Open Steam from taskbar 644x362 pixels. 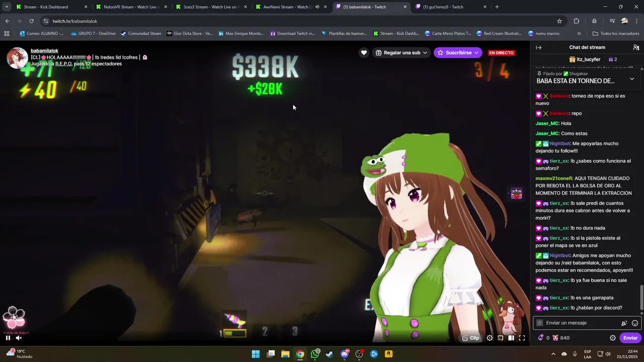[x=330, y=354]
